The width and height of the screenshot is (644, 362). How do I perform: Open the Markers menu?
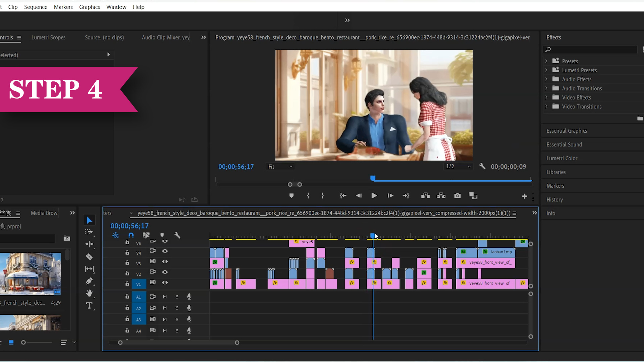coord(63,7)
